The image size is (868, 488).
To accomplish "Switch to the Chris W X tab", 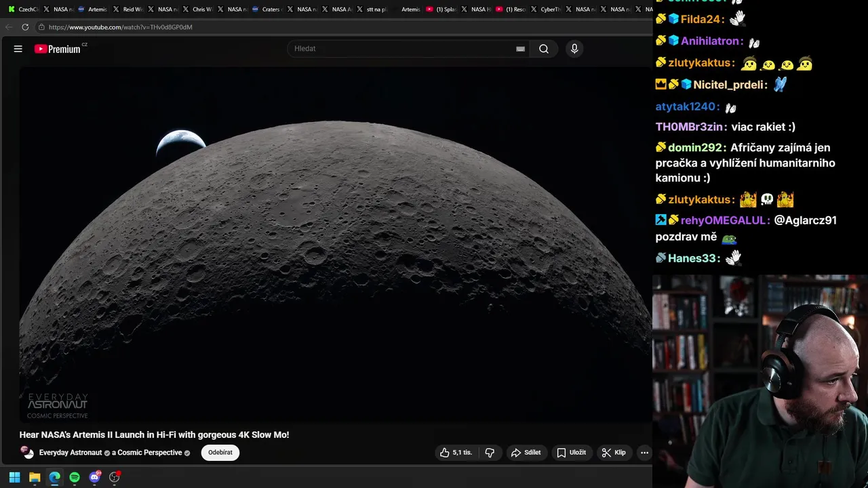I will (x=197, y=9).
